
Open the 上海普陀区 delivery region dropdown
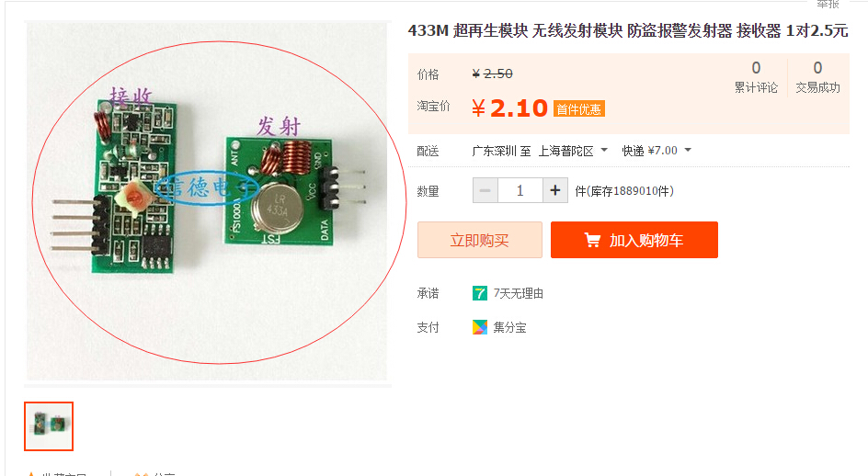pyautogui.click(x=573, y=151)
